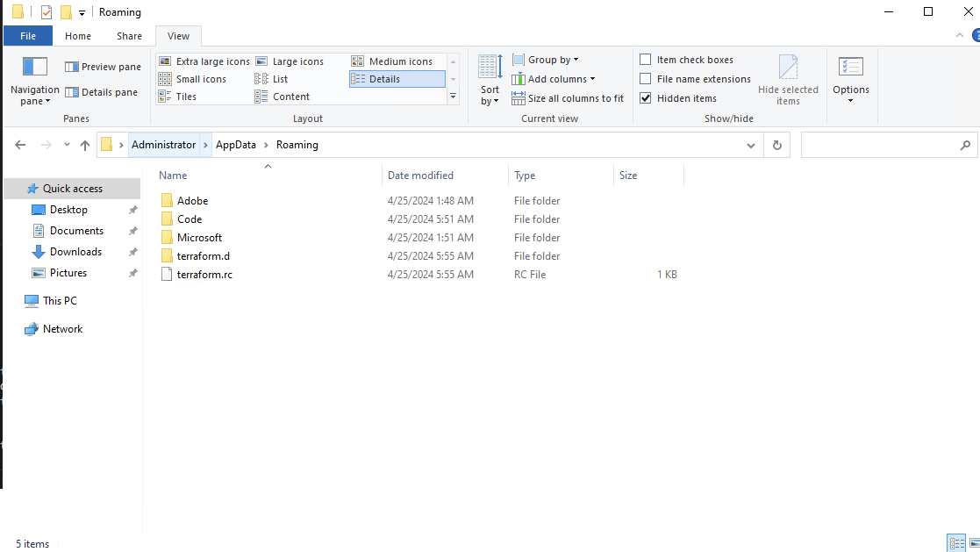Select the View ribbon tab

178,36
